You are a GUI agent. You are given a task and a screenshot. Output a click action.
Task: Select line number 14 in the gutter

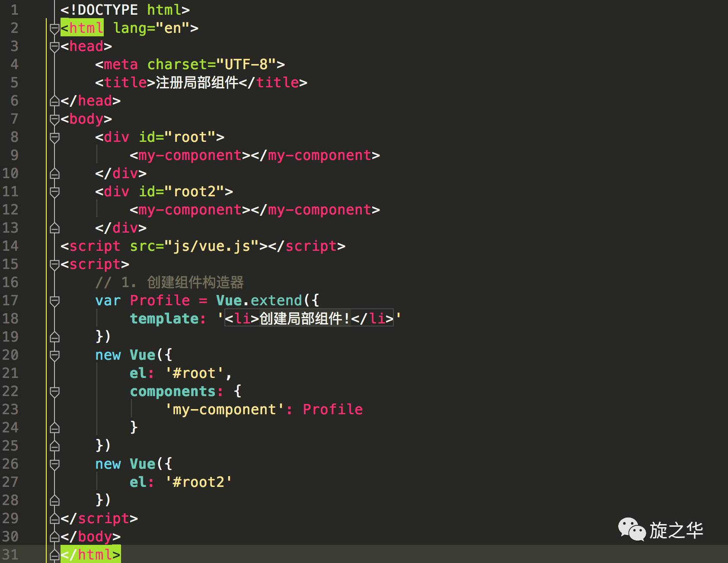click(x=10, y=246)
